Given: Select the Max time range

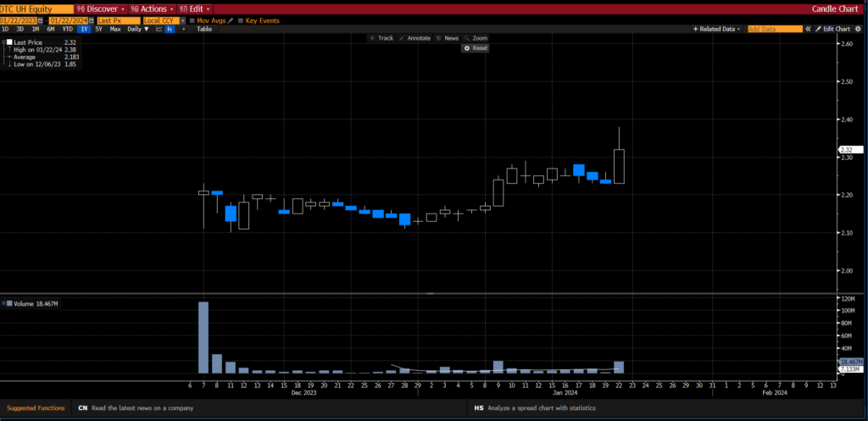Looking at the screenshot, I should (x=115, y=29).
